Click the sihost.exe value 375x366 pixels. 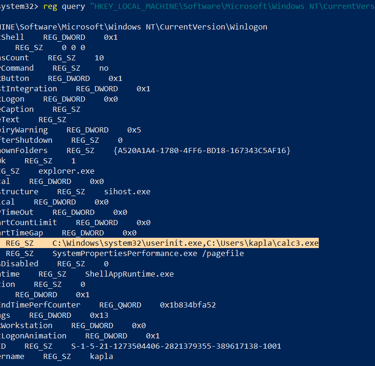click(127, 192)
